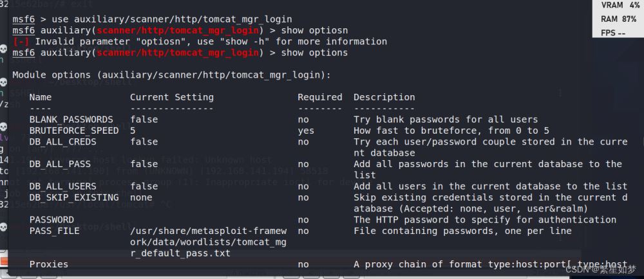Click the tomcat_mgr_default_pass.txt wordlist path

(208, 242)
